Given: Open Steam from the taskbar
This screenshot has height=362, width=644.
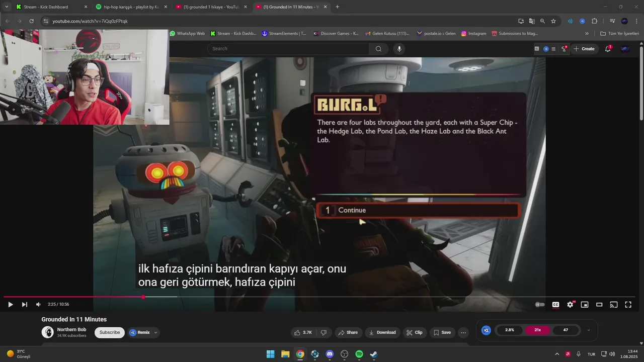Looking at the screenshot, I should point(374,354).
